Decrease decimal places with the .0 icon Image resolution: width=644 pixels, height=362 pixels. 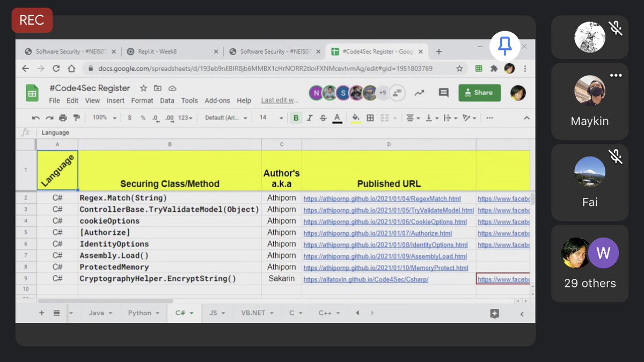coord(156,118)
